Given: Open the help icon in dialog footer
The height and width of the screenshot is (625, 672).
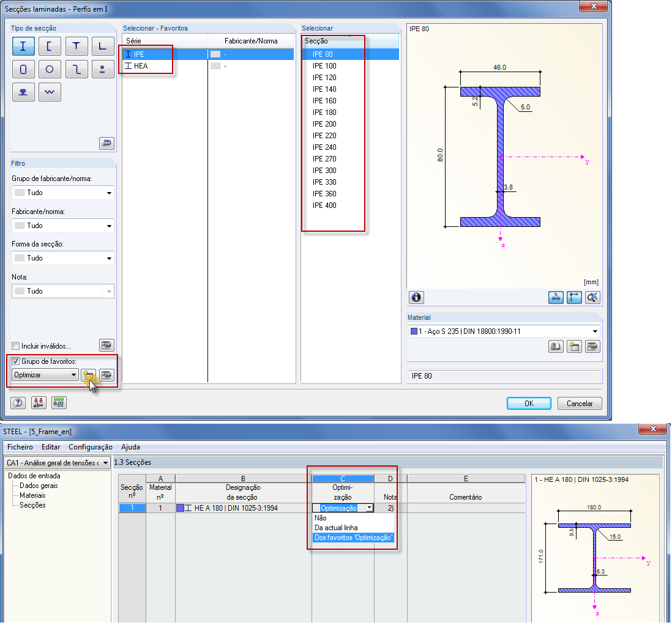Looking at the screenshot, I should coord(18,402).
